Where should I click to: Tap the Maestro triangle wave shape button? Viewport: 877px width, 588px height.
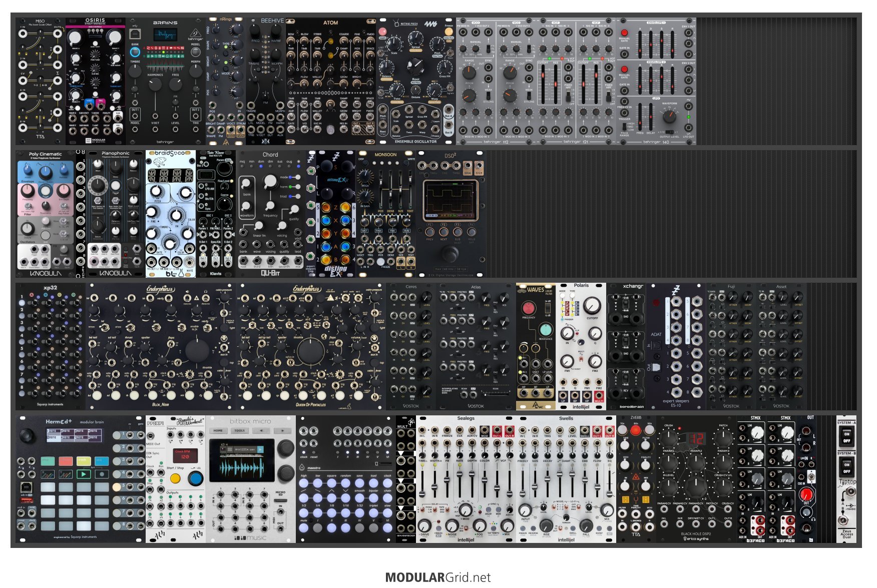pyautogui.click(x=332, y=498)
